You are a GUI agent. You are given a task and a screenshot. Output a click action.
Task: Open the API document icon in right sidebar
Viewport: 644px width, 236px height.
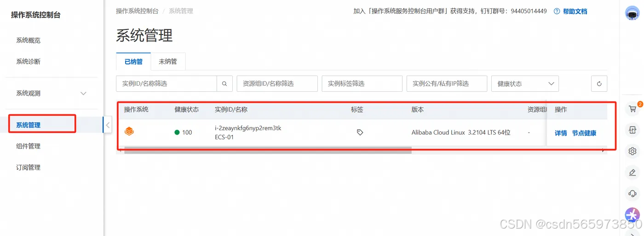(632, 130)
